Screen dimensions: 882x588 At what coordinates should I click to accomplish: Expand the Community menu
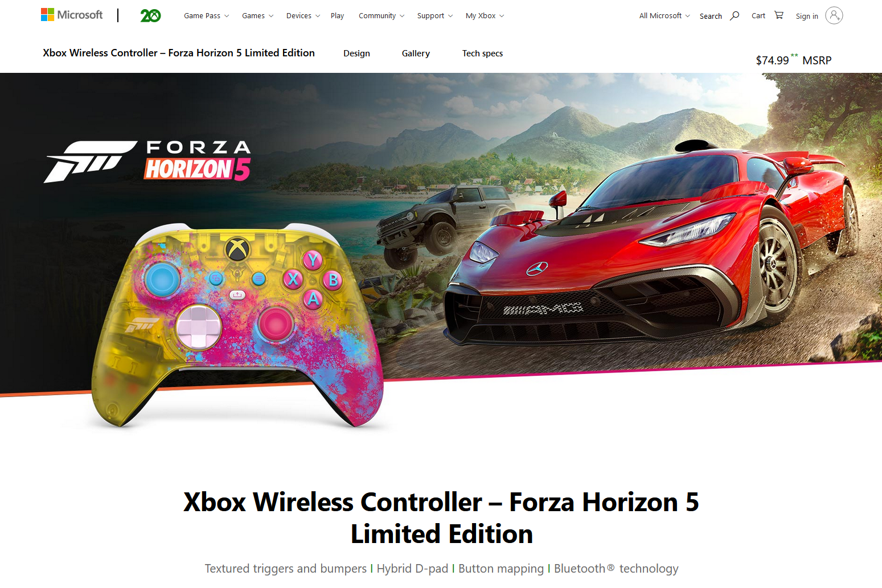coord(381,16)
